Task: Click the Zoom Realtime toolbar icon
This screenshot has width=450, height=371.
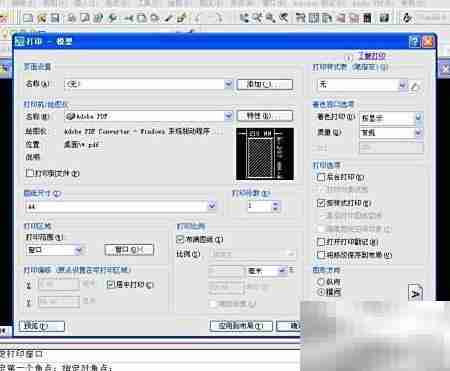Action: click(257, 18)
